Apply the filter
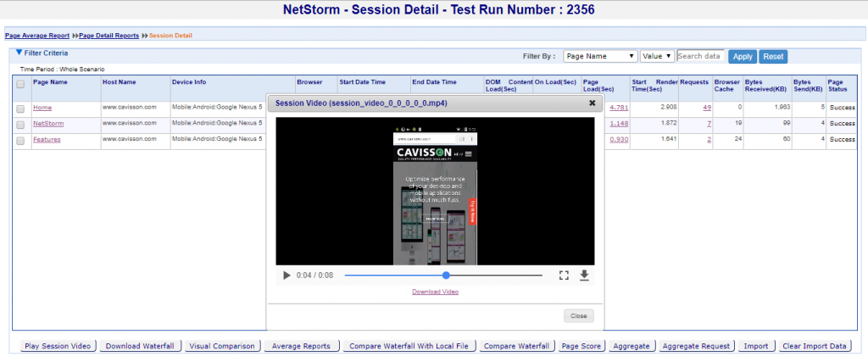868x362 pixels. [x=743, y=57]
